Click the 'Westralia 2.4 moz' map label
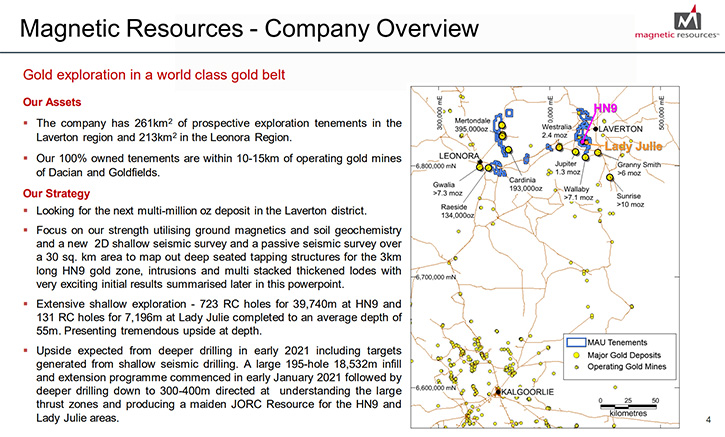Image resolution: width=725 pixels, height=437 pixels. point(556,131)
